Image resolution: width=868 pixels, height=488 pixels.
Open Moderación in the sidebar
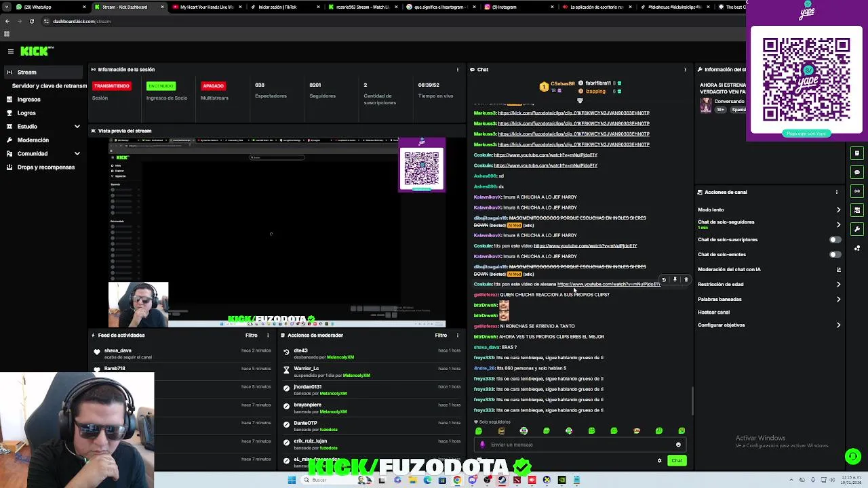(33, 140)
